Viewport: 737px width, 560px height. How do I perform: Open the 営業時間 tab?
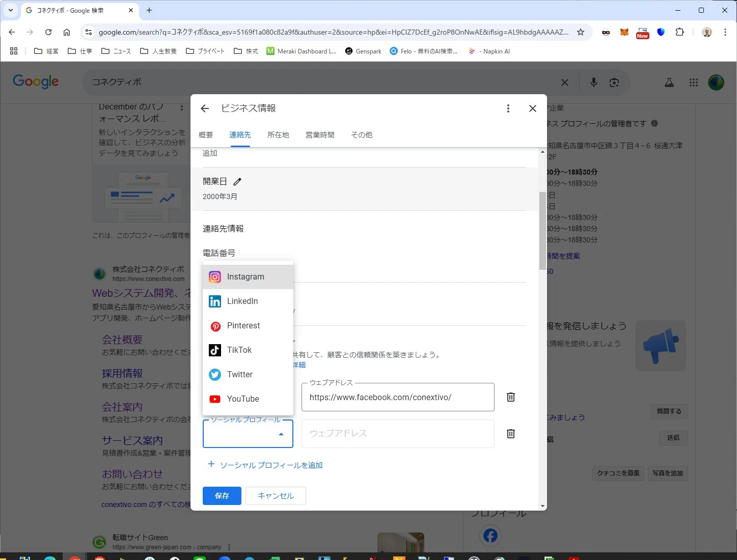[320, 135]
